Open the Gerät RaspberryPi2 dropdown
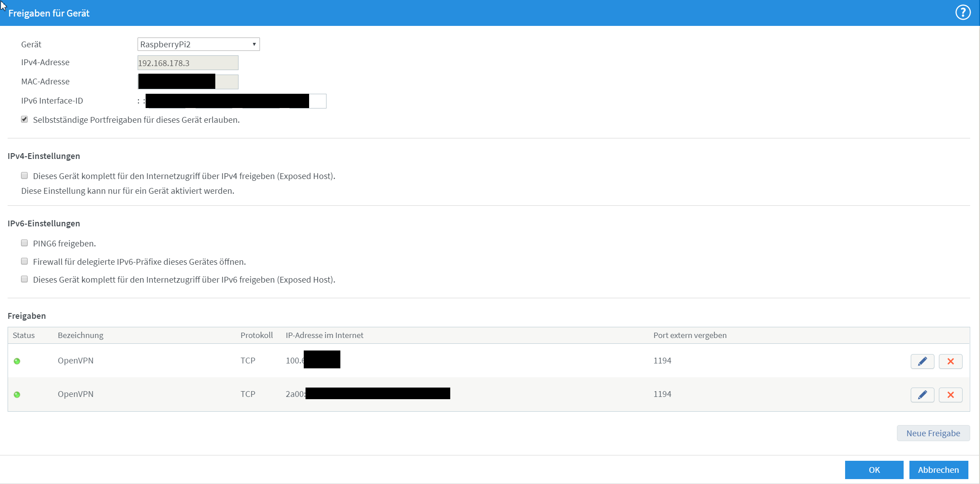The image size is (980, 484). tap(198, 44)
